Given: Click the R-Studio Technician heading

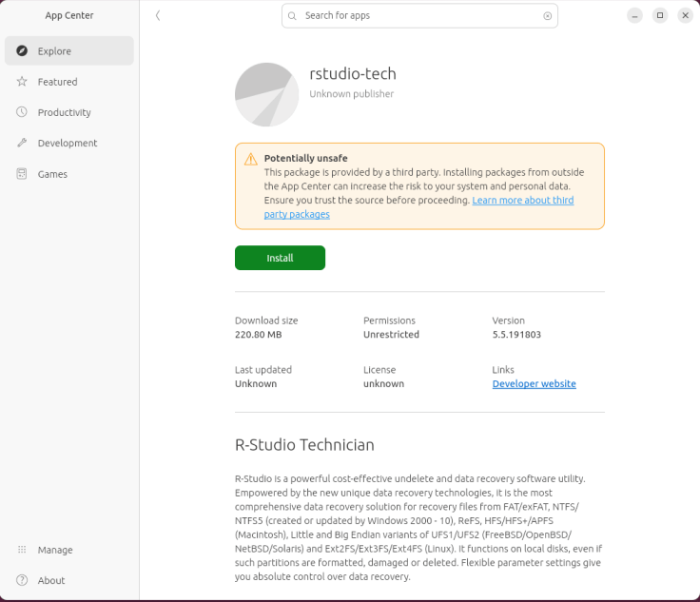Looking at the screenshot, I should (304, 445).
